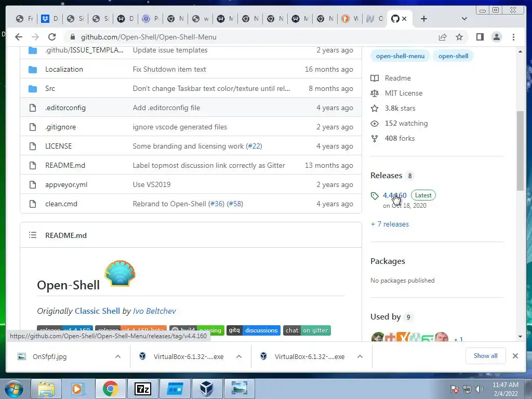Open Chrome's three-dot menu

[x=513, y=37]
